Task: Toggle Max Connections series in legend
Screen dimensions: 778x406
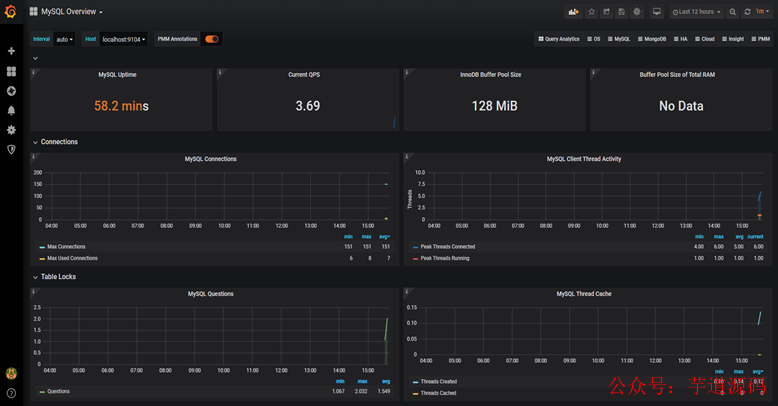Action: tap(66, 247)
